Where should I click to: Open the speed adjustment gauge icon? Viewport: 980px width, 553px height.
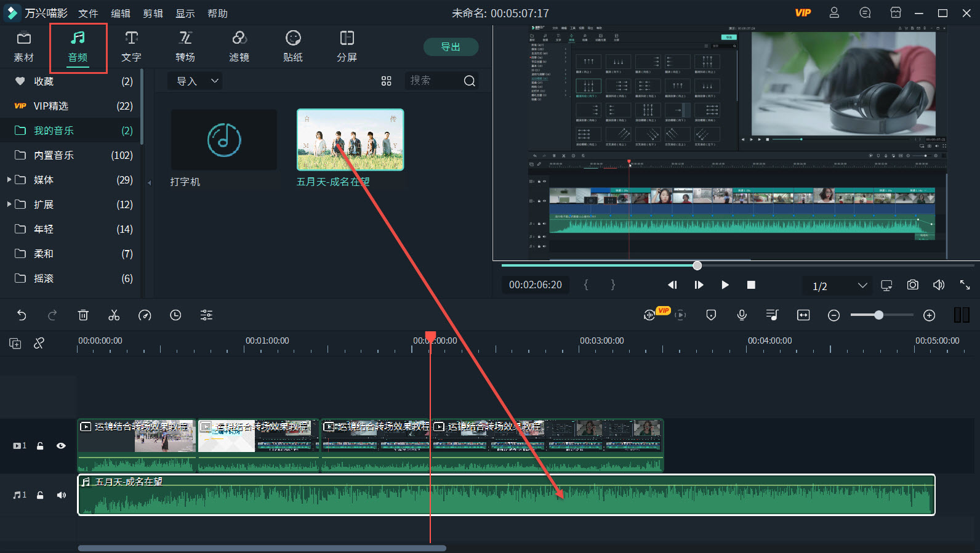(x=145, y=315)
